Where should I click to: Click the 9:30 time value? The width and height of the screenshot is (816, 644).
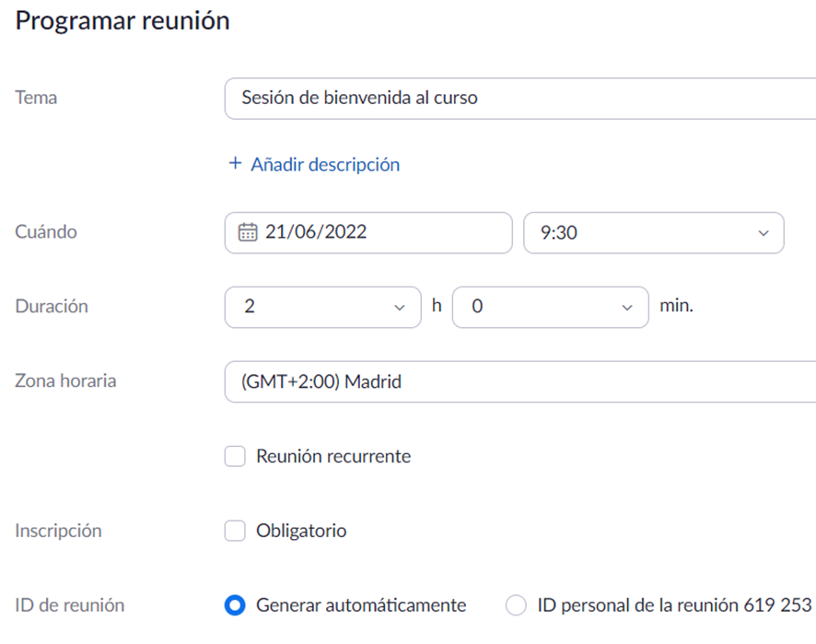(558, 233)
